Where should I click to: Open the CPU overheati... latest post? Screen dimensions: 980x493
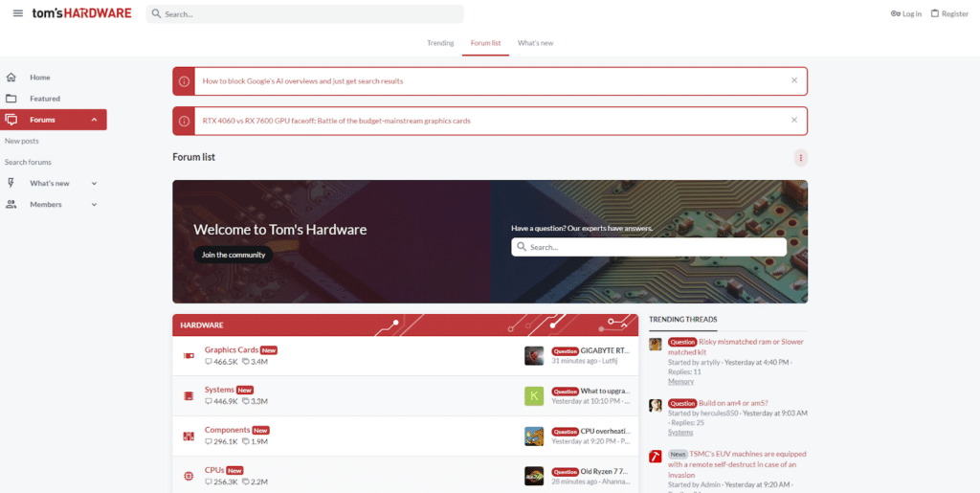tap(605, 431)
